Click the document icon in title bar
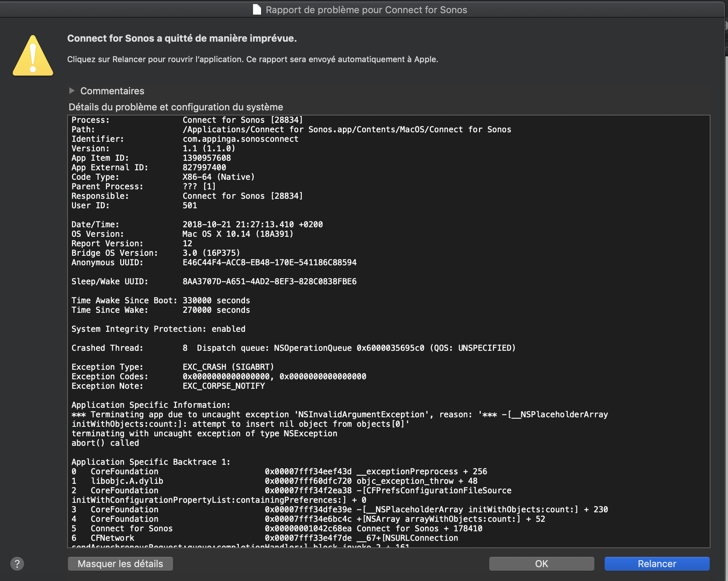 (x=257, y=10)
